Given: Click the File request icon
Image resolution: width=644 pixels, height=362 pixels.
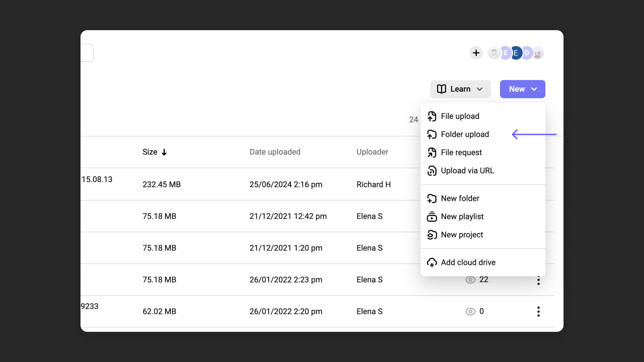Looking at the screenshot, I should click(x=432, y=153).
